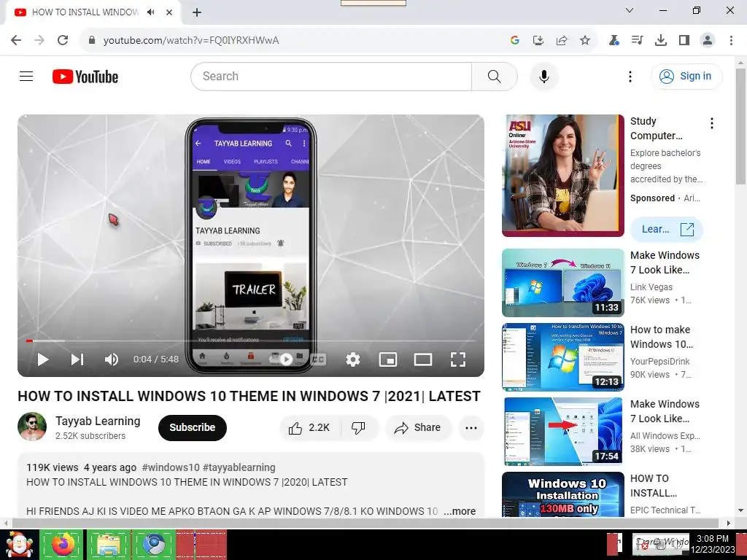Viewport: 747px width, 560px height.
Task: Click the search magnifier button
Action: [x=494, y=76]
